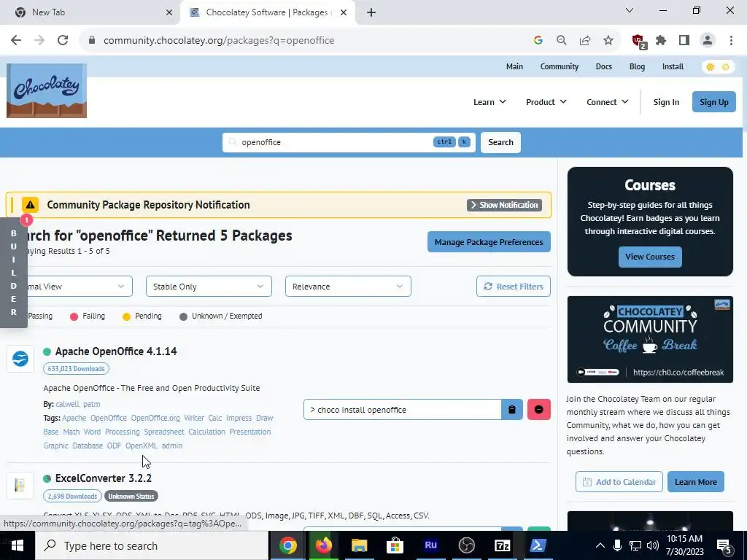Open the Stable Only dropdown

point(209,286)
